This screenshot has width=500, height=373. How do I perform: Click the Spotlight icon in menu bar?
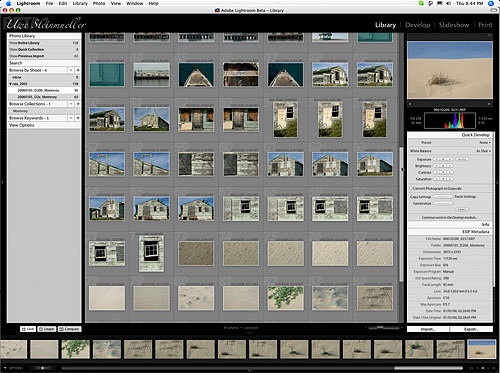[x=491, y=3]
